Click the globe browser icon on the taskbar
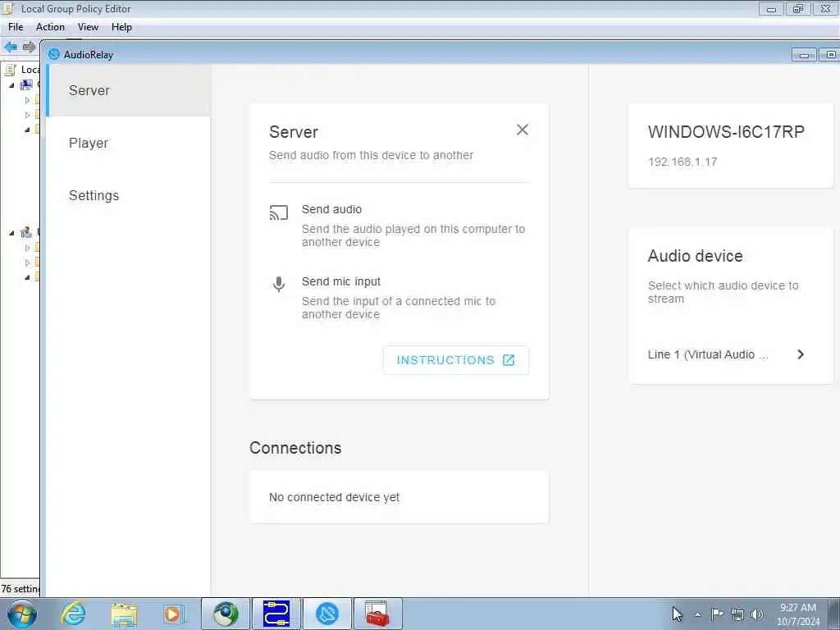The height and width of the screenshot is (630, 840). pyautogui.click(x=226, y=614)
